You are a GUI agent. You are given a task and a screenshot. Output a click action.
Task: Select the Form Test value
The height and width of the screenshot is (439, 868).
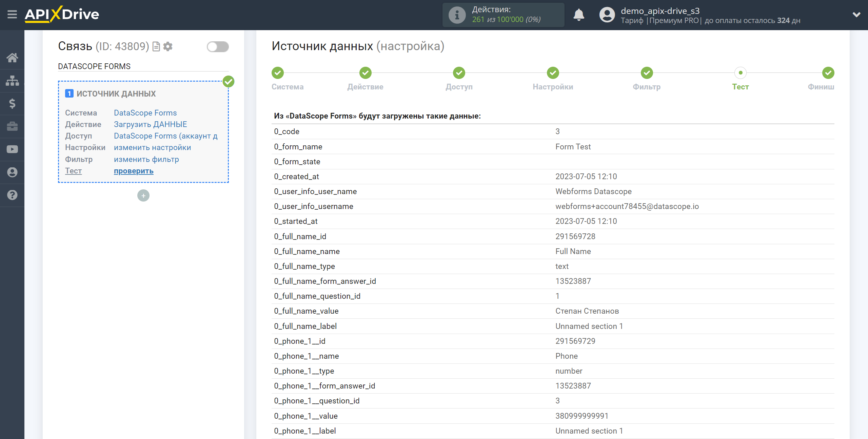tap(573, 147)
